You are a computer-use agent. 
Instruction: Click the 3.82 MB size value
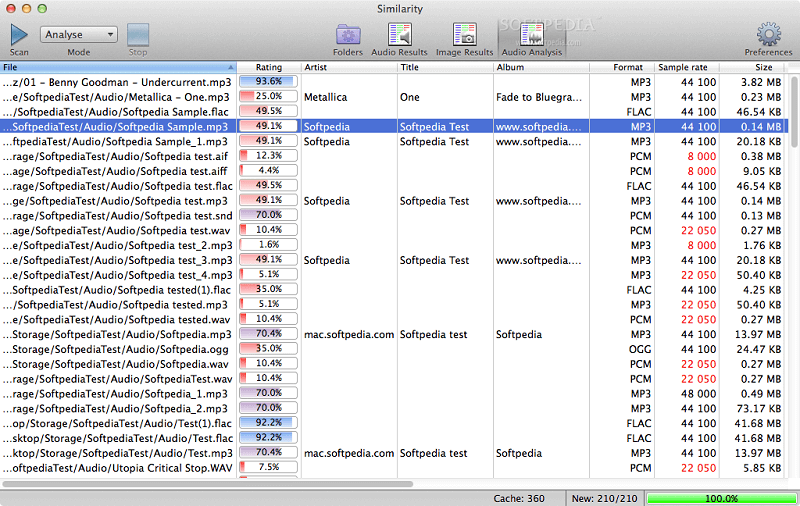(x=761, y=82)
